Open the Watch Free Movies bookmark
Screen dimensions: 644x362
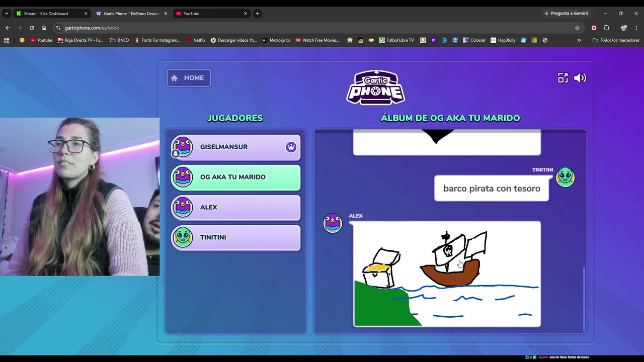(x=317, y=40)
